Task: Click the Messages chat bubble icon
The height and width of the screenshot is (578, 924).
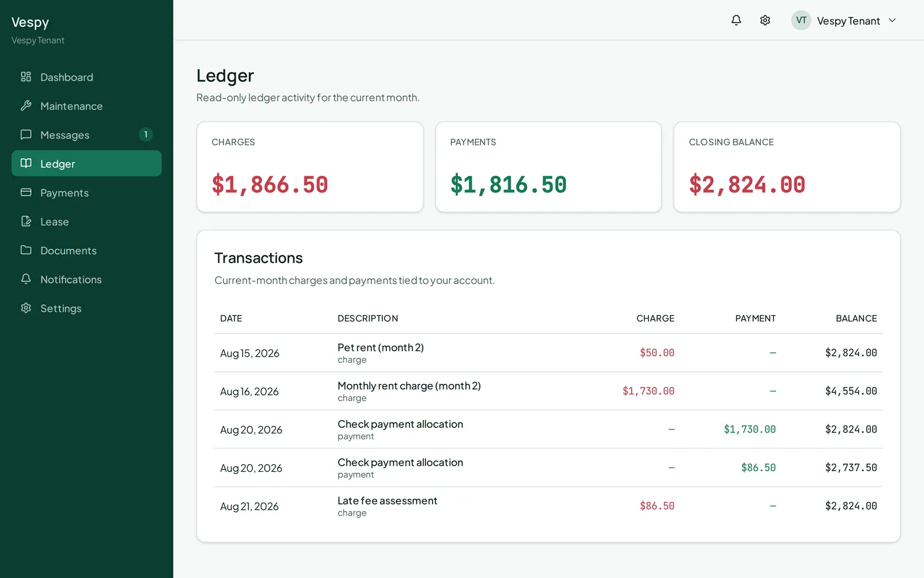Action: [x=26, y=135]
